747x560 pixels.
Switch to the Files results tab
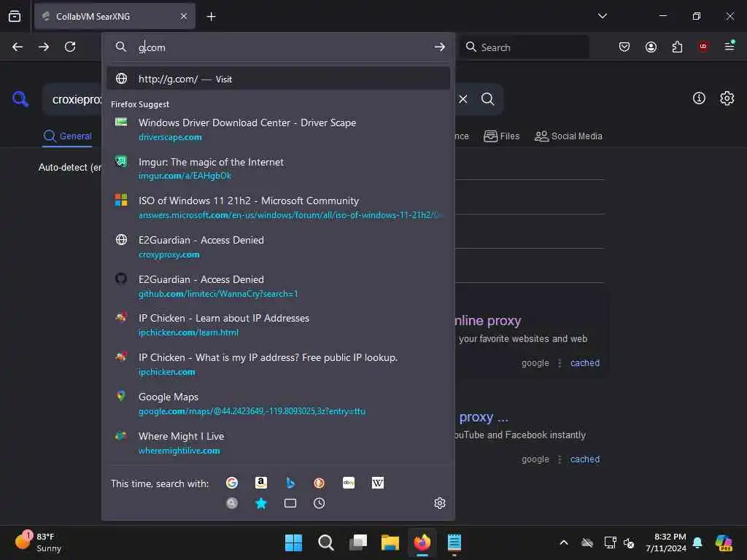pos(501,136)
